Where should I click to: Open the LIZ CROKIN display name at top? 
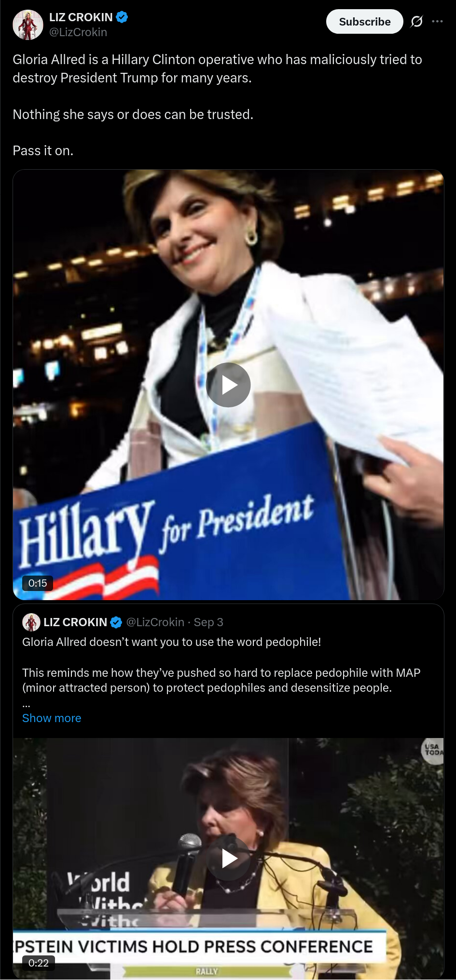pyautogui.click(x=81, y=17)
